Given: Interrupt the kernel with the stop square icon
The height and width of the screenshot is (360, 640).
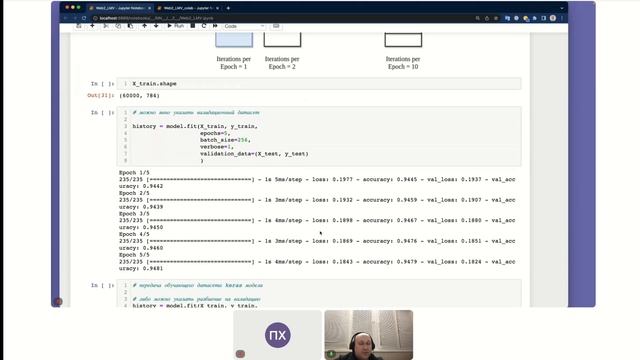Looking at the screenshot, I should 193,26.
